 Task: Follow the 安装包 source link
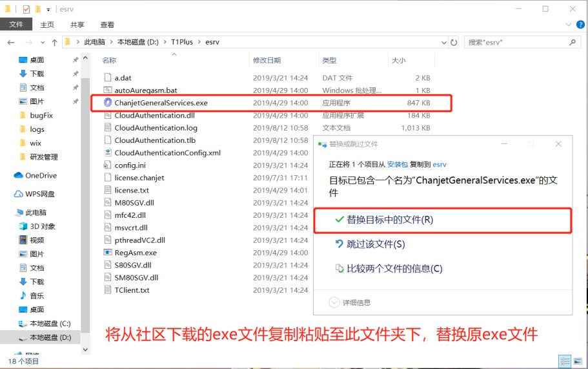click(398, 164)
